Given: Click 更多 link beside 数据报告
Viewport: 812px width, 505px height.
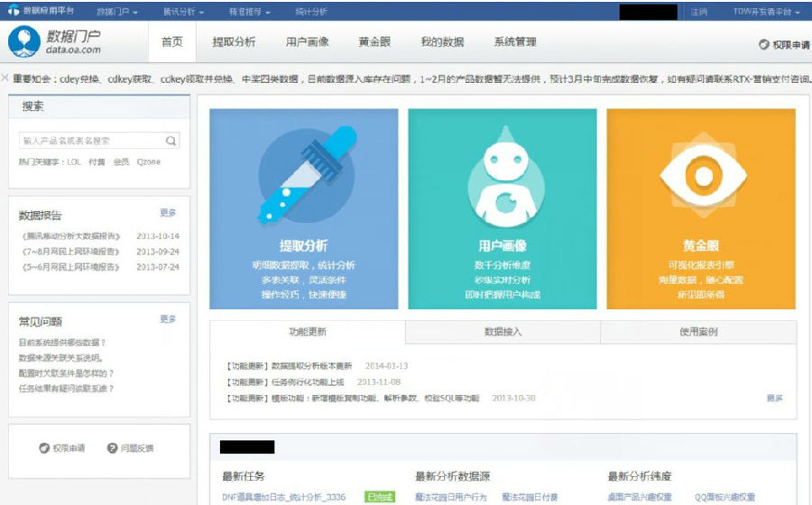Looking at the screenshot, I should 168,213.
